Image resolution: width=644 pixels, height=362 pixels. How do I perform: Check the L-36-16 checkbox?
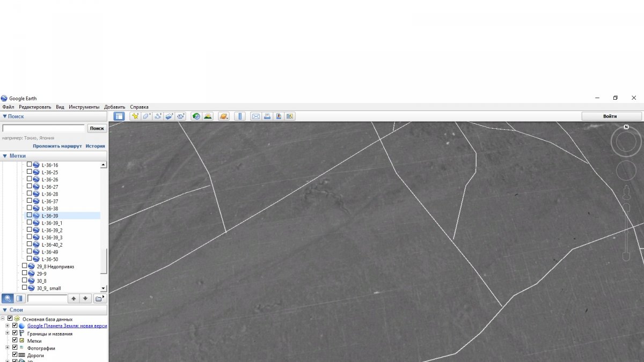point(30,165)
